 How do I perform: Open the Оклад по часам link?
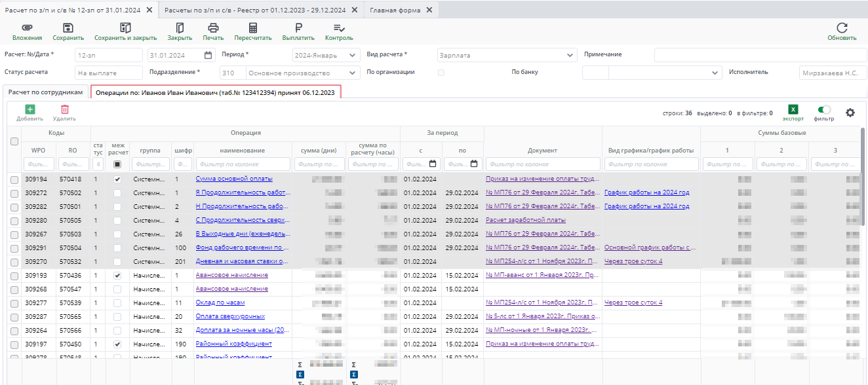click(220, 302)
